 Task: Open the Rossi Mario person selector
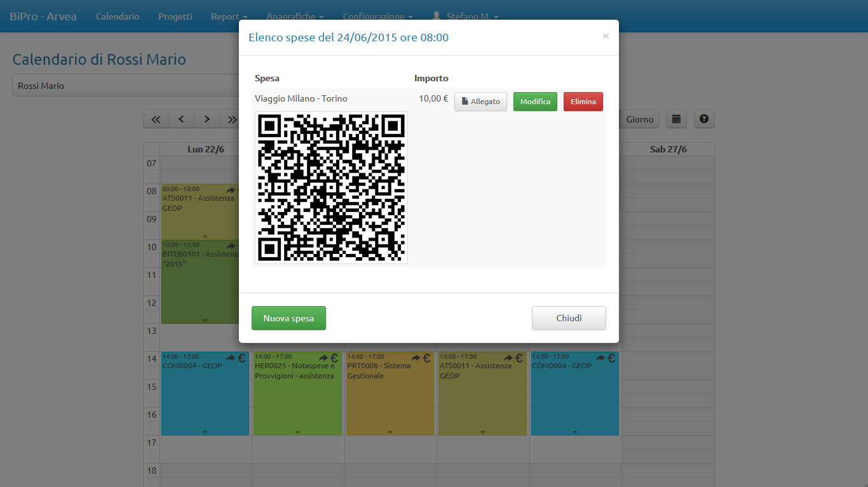[126, 86]
